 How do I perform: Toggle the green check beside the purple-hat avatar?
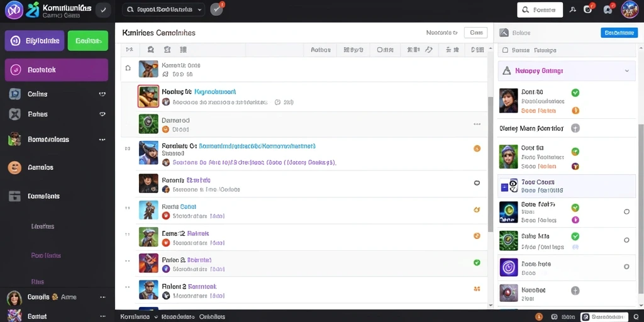click(575, 152)
